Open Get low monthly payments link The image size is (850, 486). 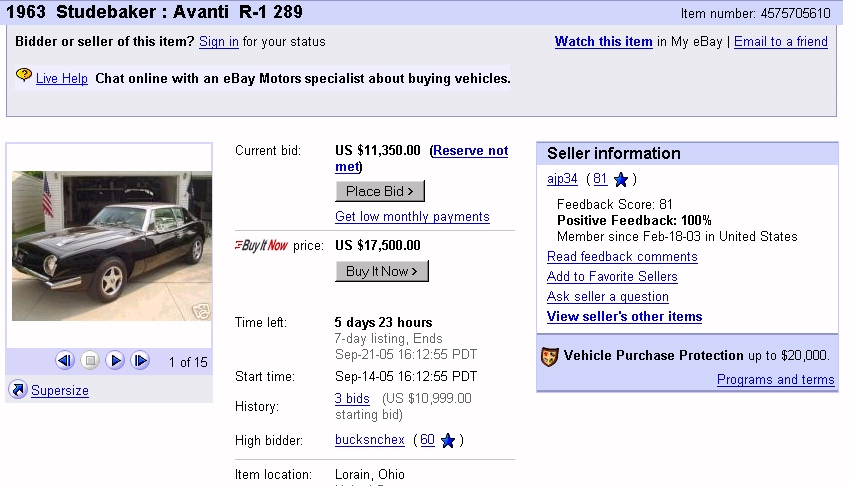pos(412,217)
